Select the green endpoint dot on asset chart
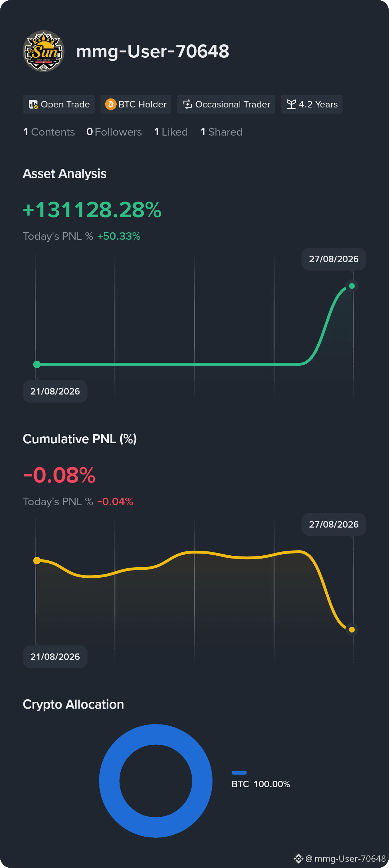Viewport: 389px width, 868px height. [x=352, y=286]
